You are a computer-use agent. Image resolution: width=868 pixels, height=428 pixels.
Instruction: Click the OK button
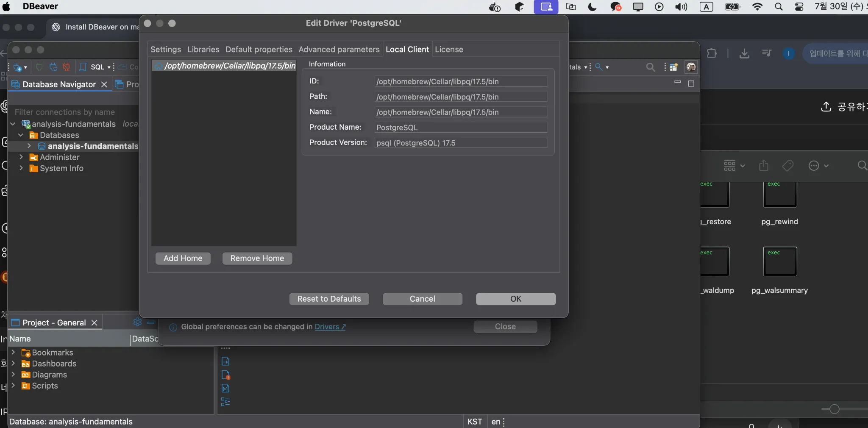[x=516, y=299]
